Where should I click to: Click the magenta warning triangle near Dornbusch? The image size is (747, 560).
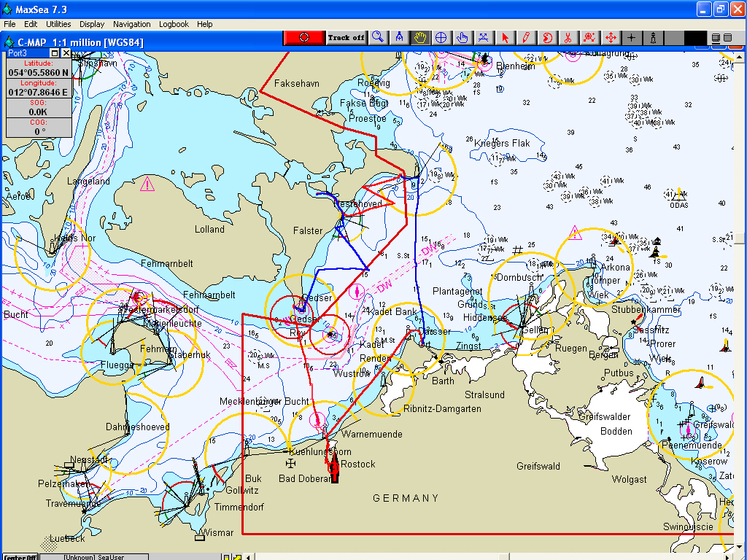(575, 233)
